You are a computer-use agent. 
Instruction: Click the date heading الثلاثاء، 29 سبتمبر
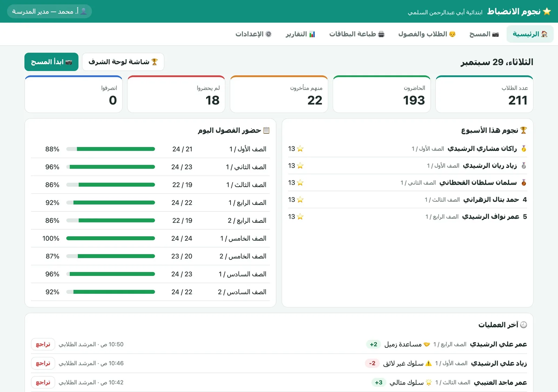[497, 62]
